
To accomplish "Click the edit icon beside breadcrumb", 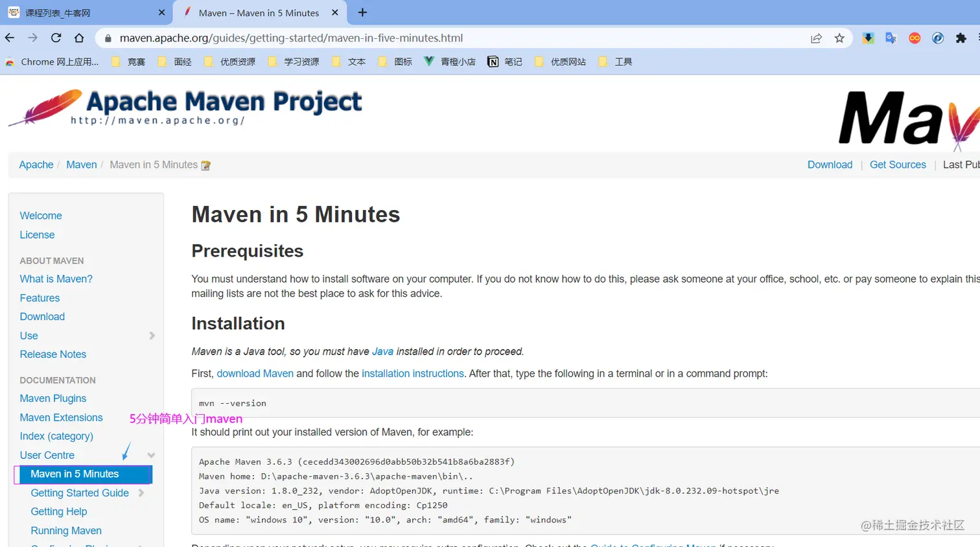I will (x=205, y=165).
